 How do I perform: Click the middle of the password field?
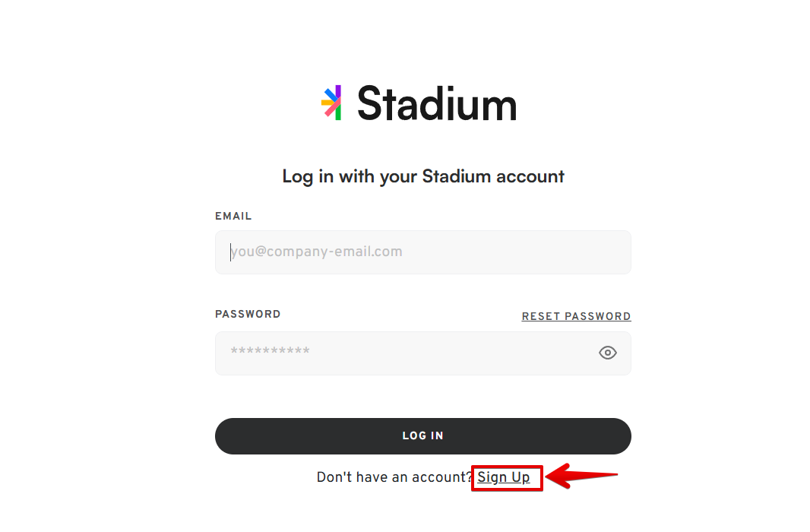pos(422,353)
